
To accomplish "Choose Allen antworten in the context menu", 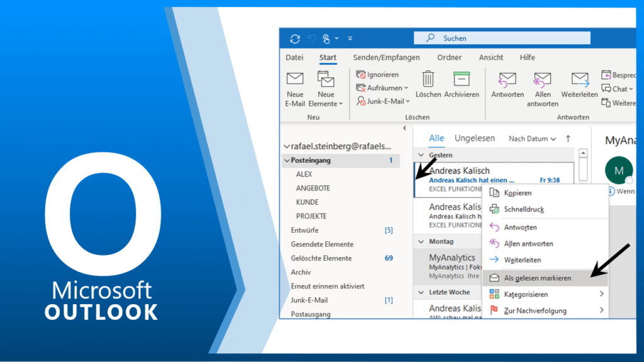I will click(x=545, y=244).
